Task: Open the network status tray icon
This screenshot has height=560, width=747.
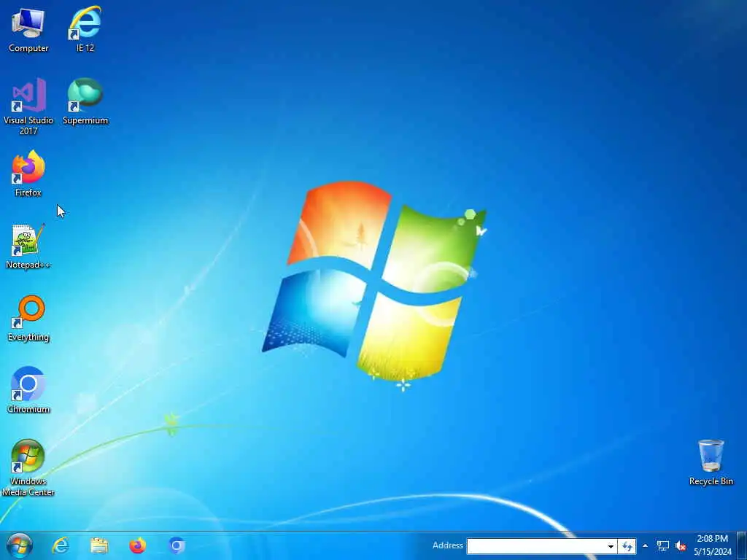Action: tap(662, 545)
